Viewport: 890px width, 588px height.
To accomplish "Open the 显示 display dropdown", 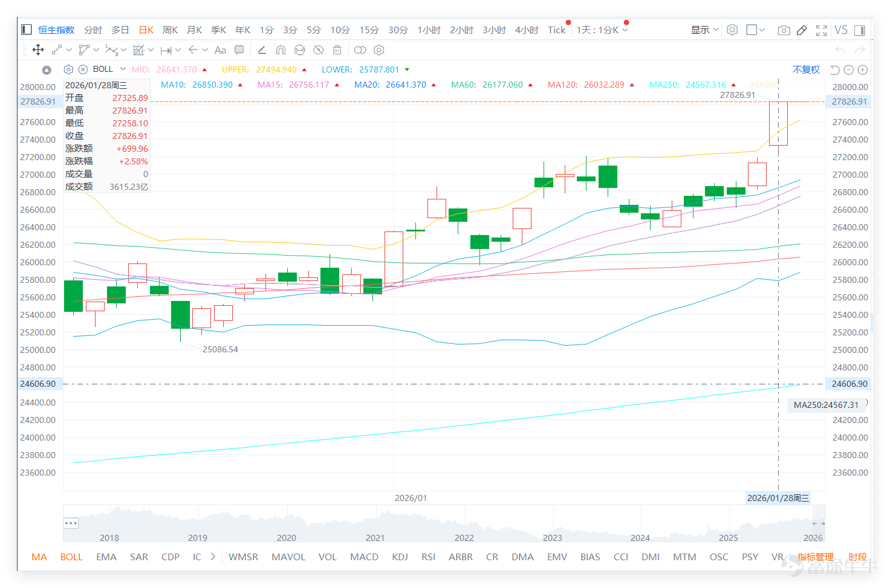I will [705, 30].
